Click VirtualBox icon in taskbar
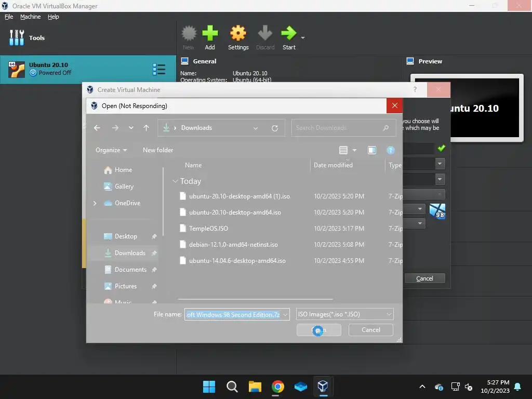This screenshot has height=399, width=532. (x=323, y=387)
